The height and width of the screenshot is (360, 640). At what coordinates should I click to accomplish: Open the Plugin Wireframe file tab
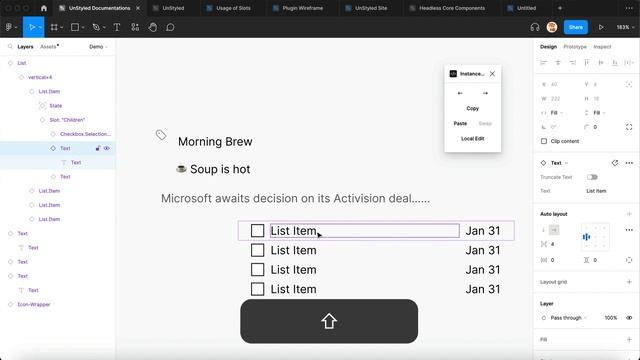pyautogui.click(x=302, y=8)
